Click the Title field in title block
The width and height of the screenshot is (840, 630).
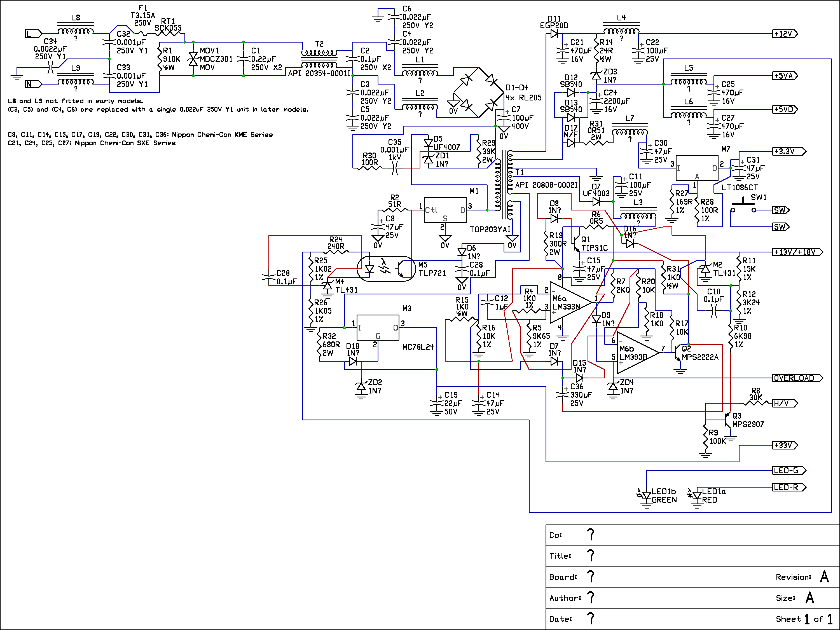click(x=692, y=556)
